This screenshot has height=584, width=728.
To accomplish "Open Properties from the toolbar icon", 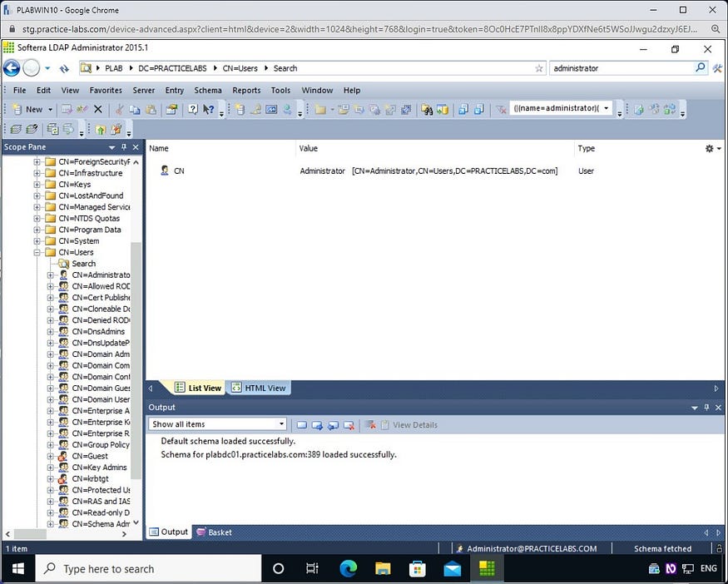I will pos(171,110).
